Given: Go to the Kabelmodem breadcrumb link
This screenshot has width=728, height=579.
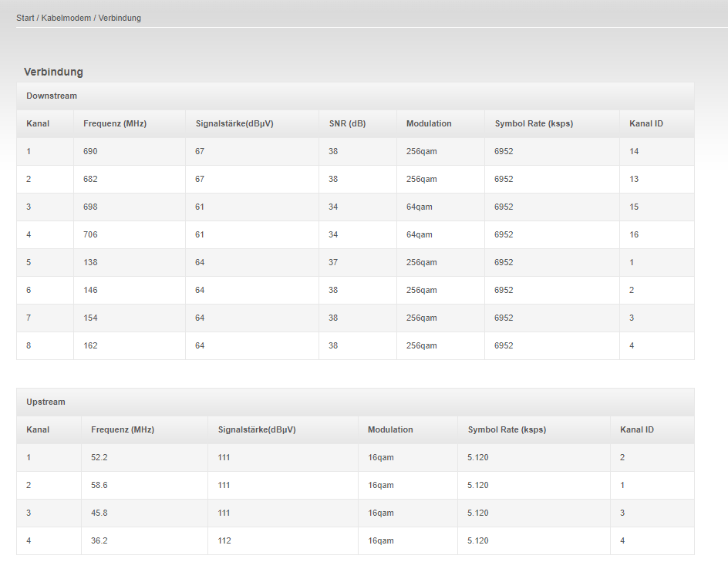Looking at the screenshot, I should 66,18.
